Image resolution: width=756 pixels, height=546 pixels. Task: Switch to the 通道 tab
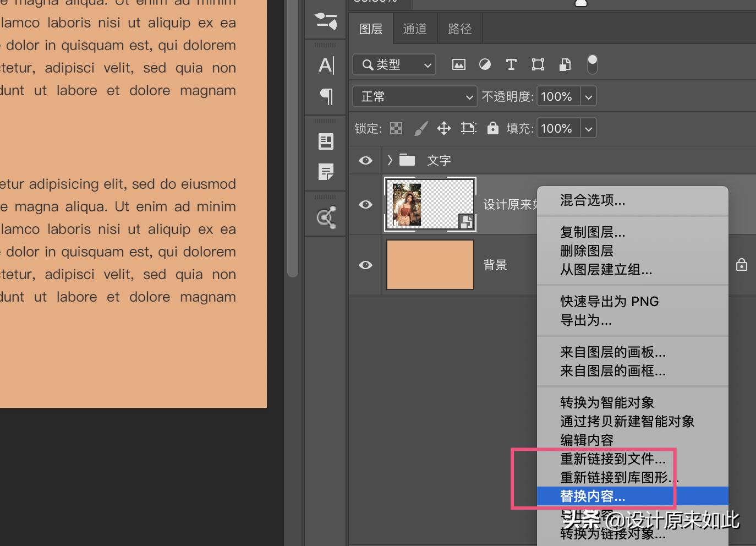[x=415, y=28]
